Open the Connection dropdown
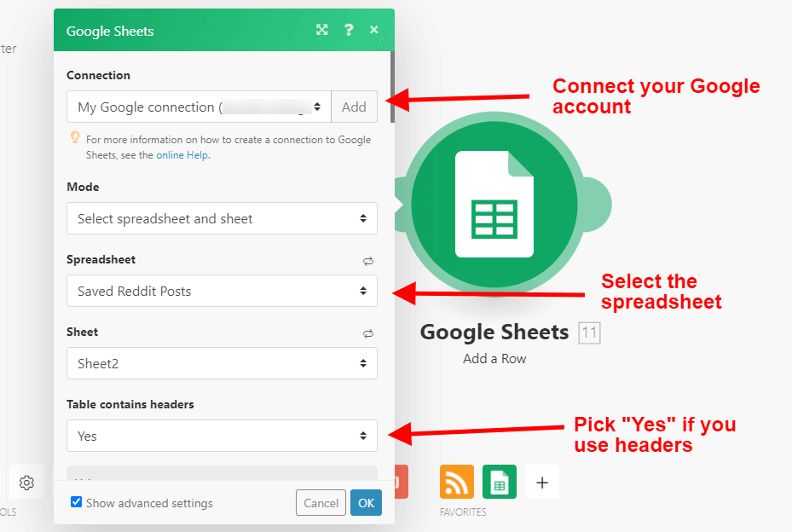This screenshot has height=532, width=792. [199, 107]
